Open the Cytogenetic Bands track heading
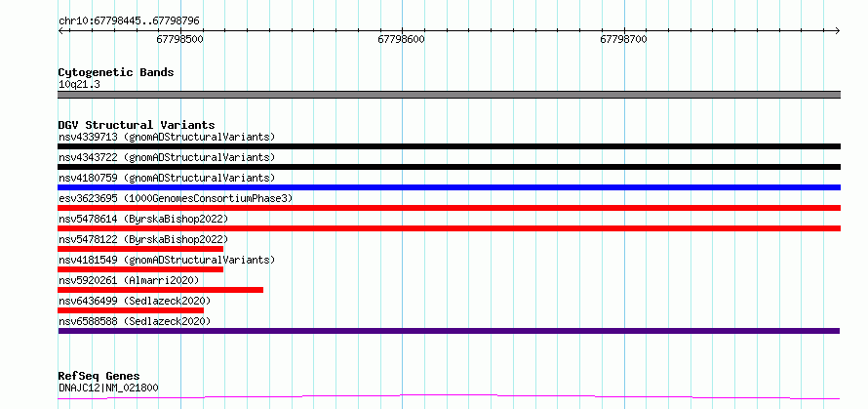Screen dimensions: 868x409 coord(116,72)
